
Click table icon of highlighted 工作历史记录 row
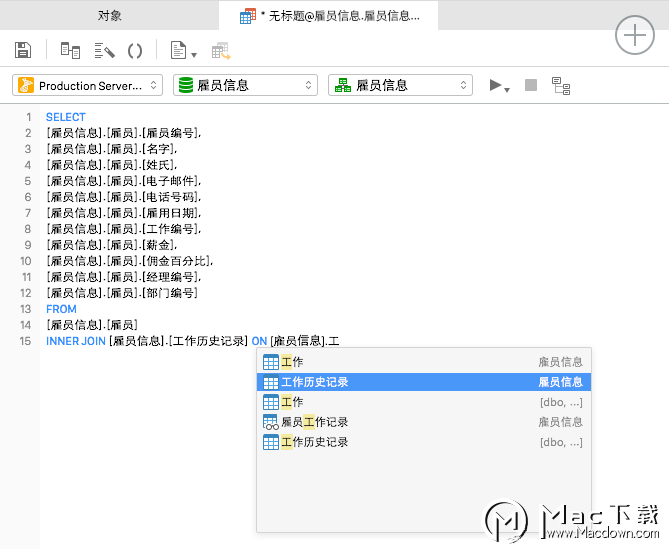(271, 382)
